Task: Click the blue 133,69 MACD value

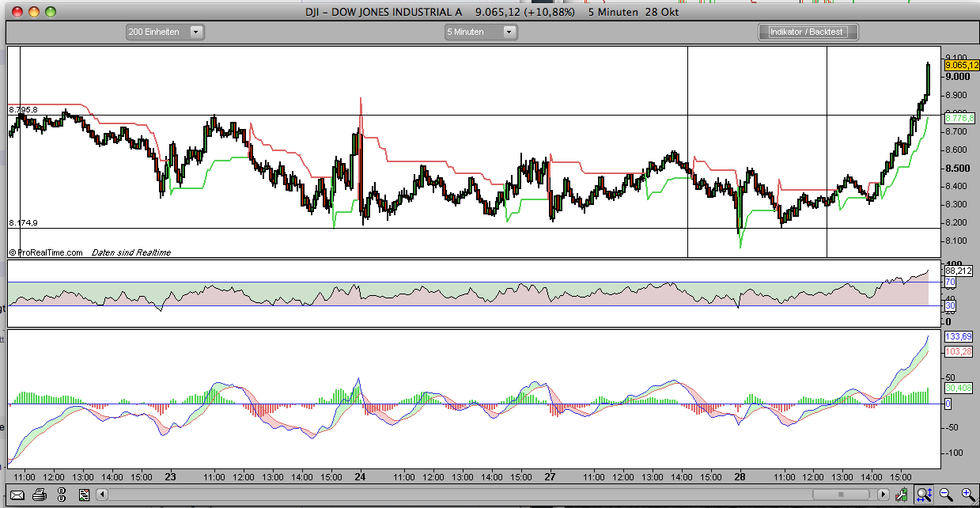Action: 957,337
